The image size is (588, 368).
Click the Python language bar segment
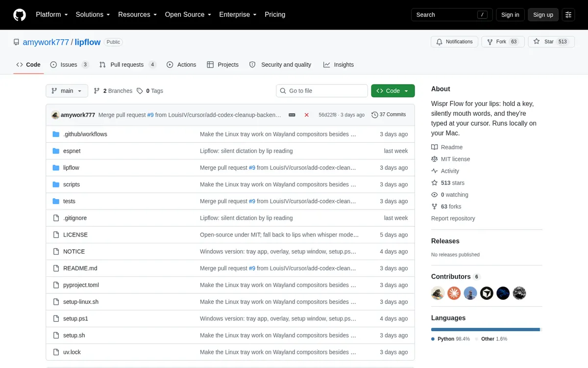[485, 329]
